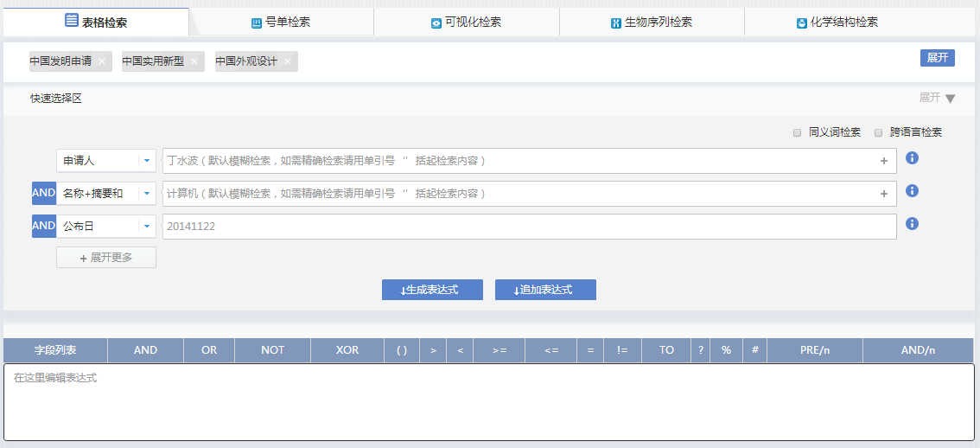Open the 申请人 field dropdown
Screen dimensions: 980x448
[147, 161]
